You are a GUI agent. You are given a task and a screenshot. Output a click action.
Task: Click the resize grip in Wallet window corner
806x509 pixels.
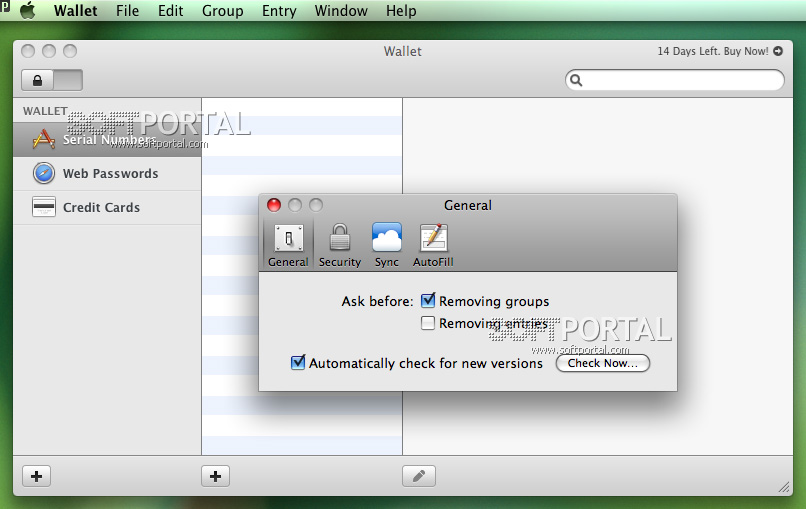(784, 487)
